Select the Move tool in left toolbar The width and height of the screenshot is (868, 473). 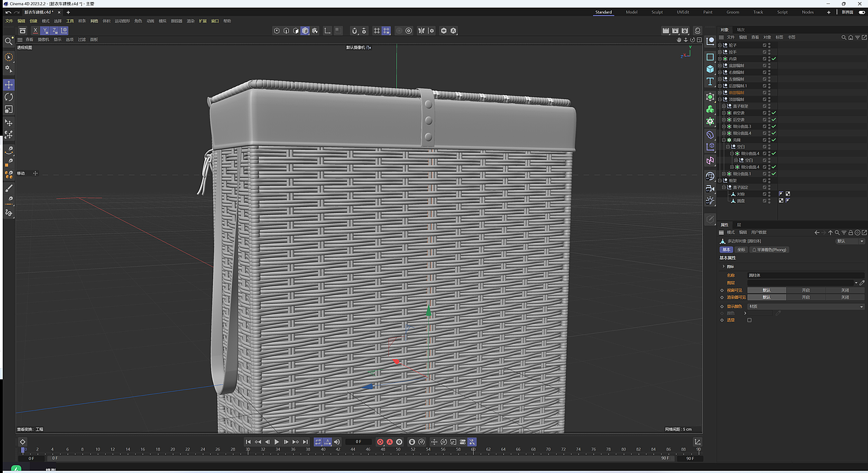tap(9, 84)
